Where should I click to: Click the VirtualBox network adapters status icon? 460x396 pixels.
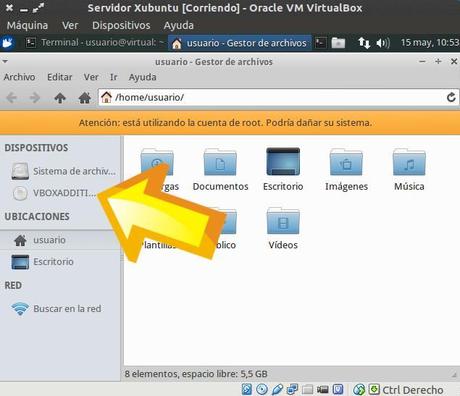(x=292, y=389)
